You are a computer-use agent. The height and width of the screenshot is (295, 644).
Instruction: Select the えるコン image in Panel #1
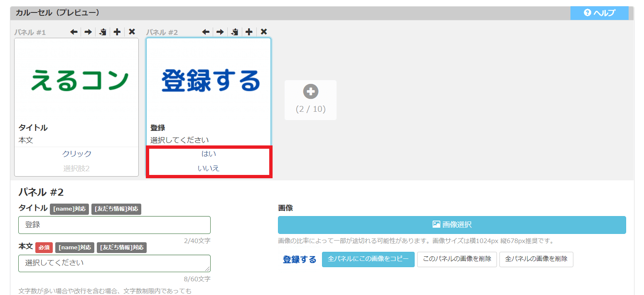[x=79, y=80]
